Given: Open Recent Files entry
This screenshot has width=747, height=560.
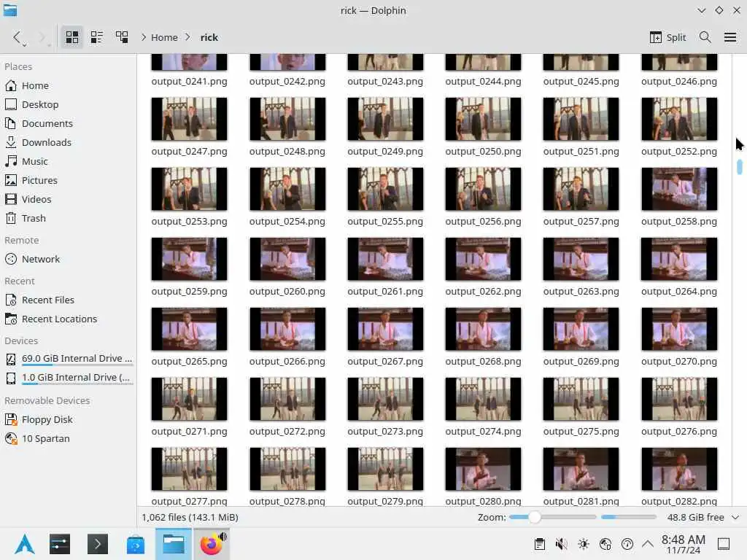Looking at the screenshot, I should click(x=68, y=300).
